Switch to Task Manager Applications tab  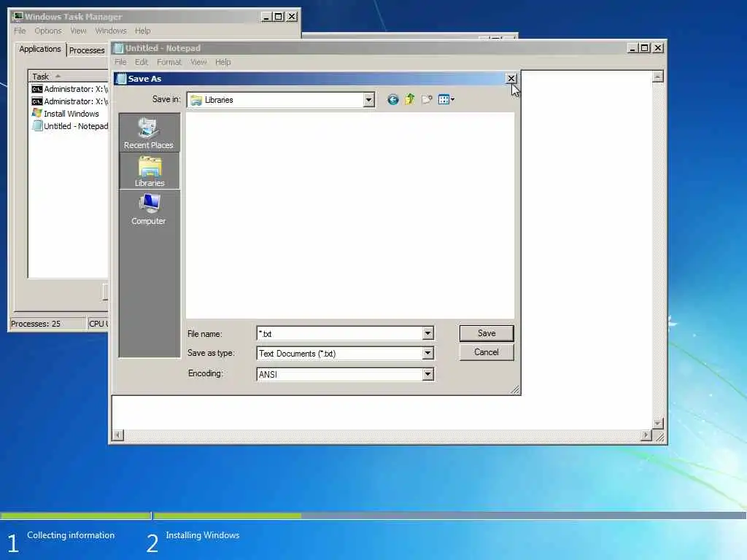[40, 49]
